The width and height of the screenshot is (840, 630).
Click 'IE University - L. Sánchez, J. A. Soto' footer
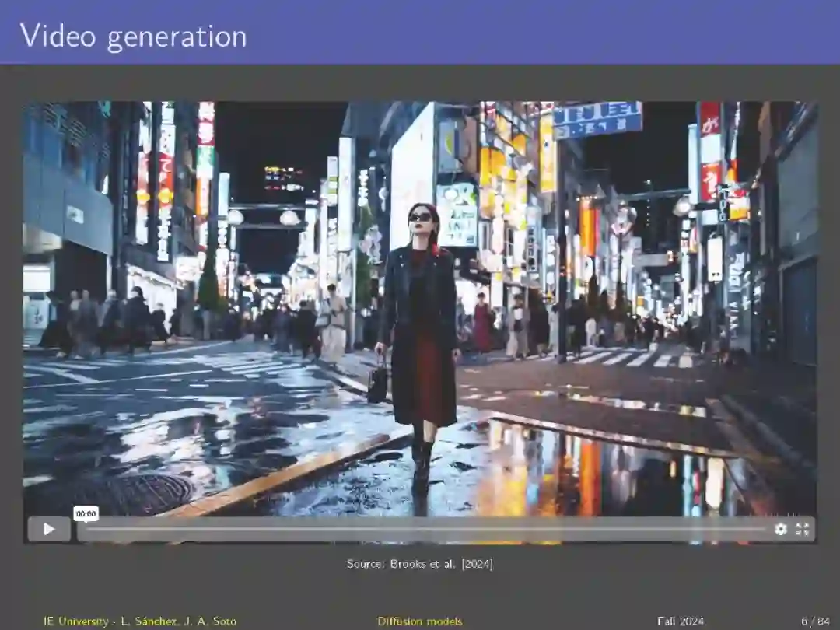pos(140,621)
